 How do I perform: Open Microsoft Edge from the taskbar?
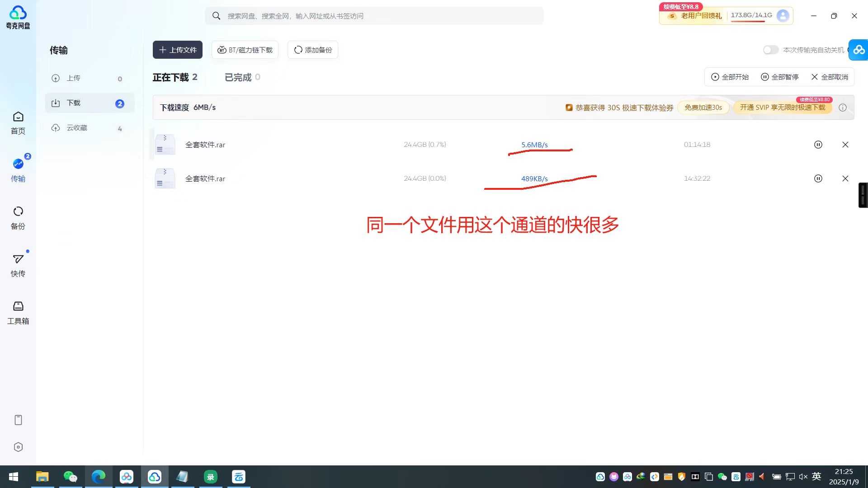click(99, 477)
